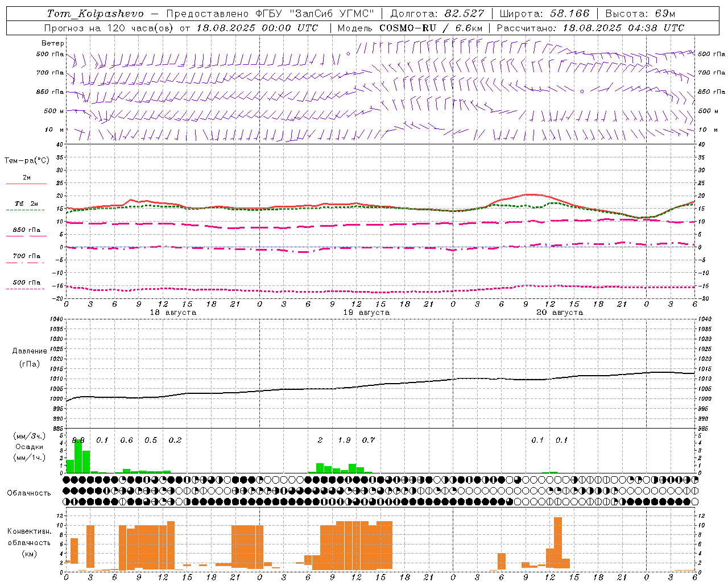
Task: Select the Осадки panel label
Action: click(29, 447)
